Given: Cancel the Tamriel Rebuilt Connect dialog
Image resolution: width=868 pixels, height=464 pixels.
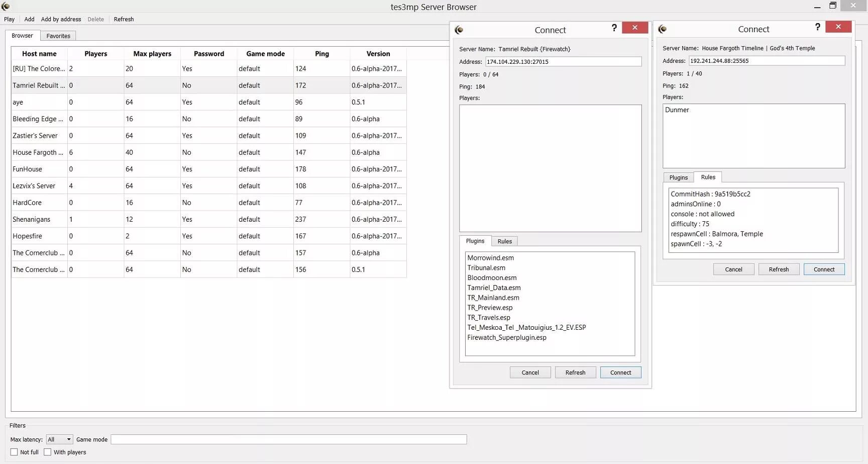Looking at the screenshot, I should [530, 373].
